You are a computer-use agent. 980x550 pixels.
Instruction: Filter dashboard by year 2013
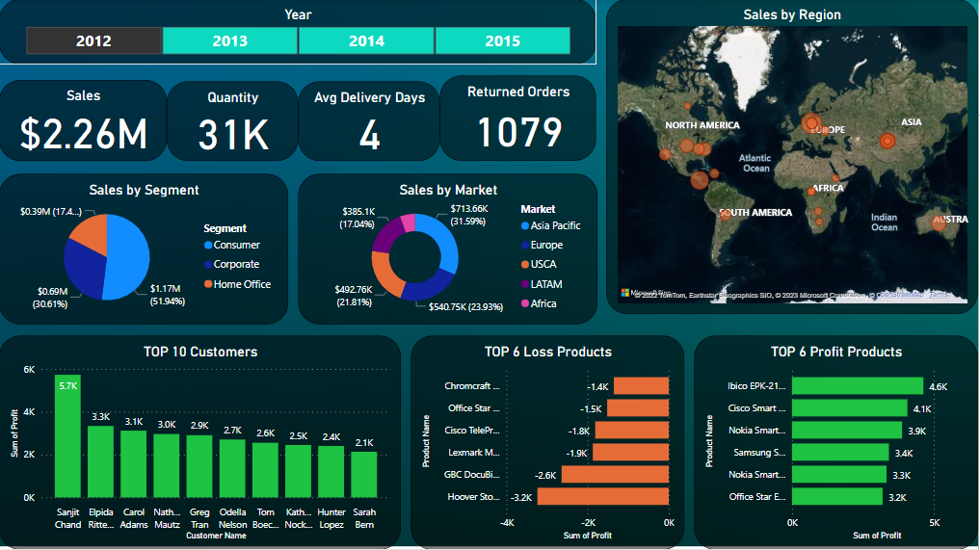click(229, 40)
